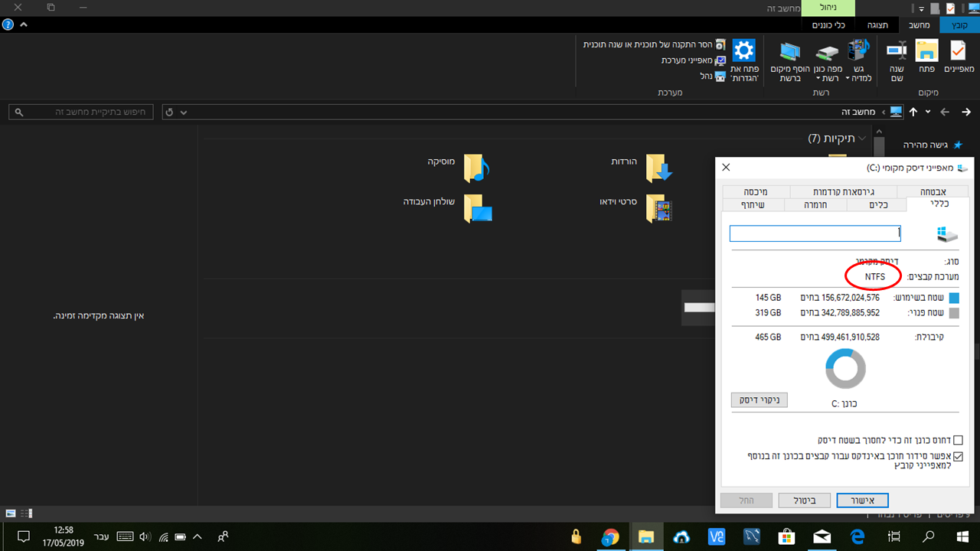Click the address bar path מחשב זה
Screen dimensions: 980x551
click(x=858, y=112)
